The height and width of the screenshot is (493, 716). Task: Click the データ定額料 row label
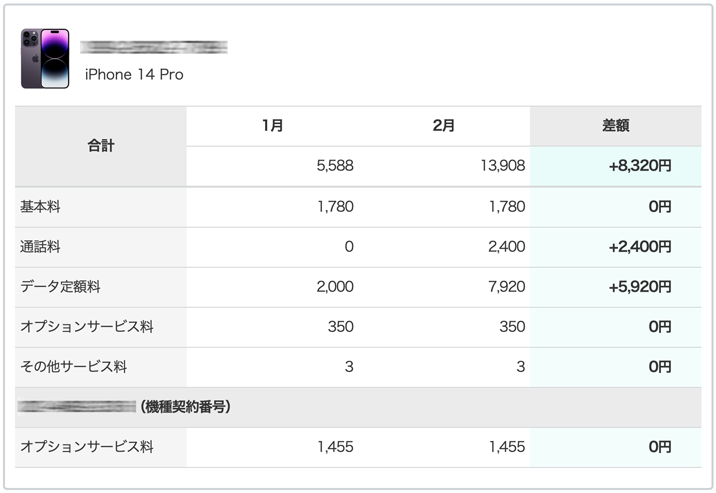click(60, 287)
